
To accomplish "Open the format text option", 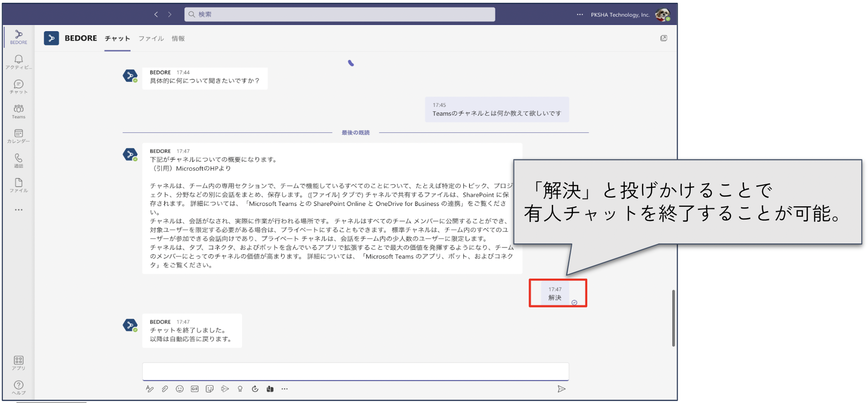I will tap(150, 389).
